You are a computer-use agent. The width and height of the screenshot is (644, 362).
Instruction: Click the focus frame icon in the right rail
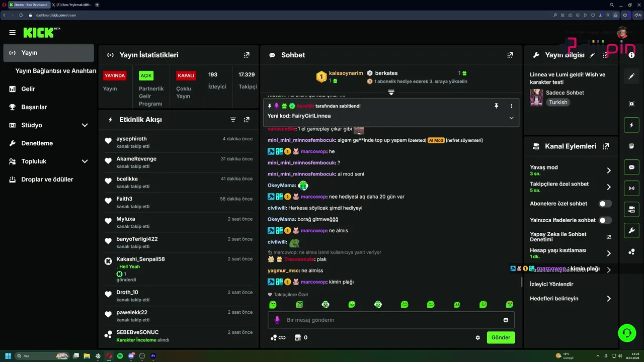pos(631,104)
